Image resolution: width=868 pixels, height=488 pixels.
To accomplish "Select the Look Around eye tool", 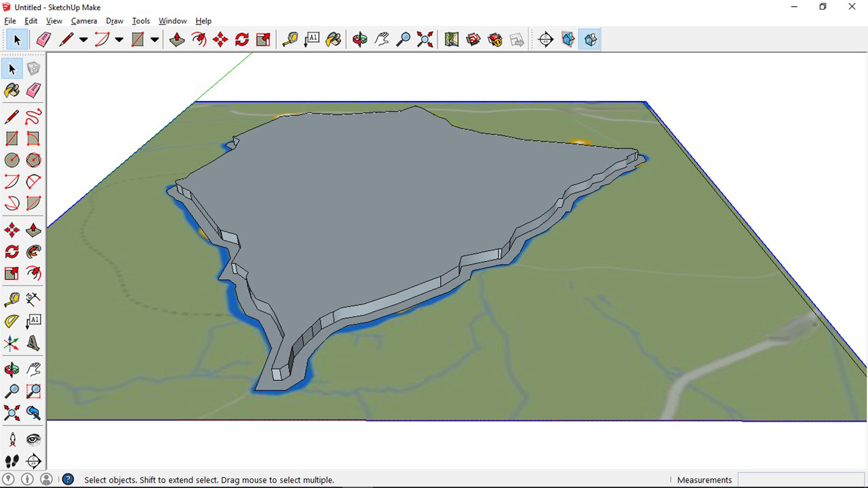I will tap(33, 439).
